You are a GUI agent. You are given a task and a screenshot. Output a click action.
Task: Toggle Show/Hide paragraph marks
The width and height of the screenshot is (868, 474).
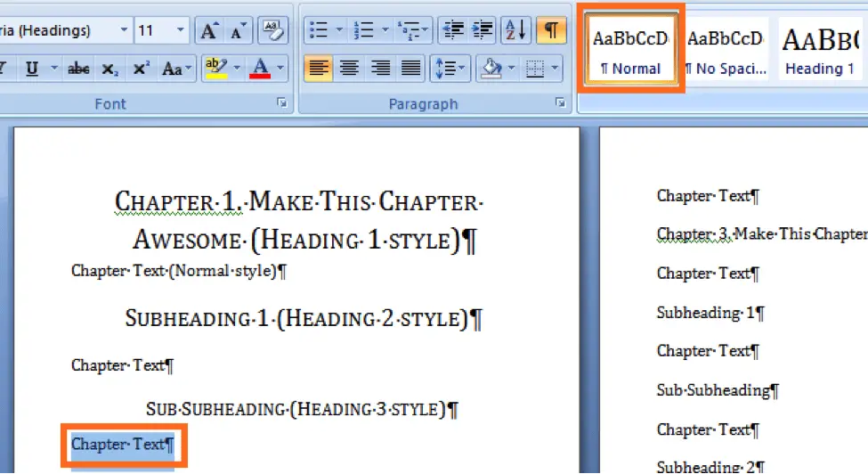point(551,30)
